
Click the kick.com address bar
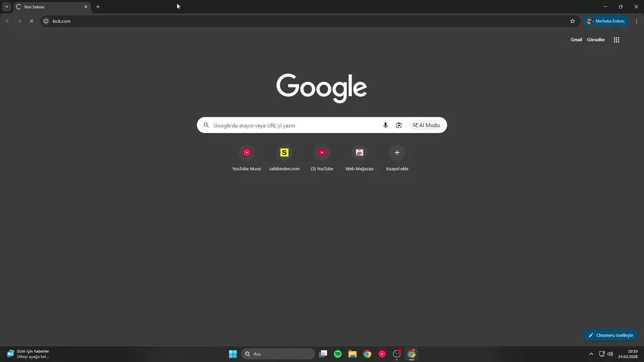point(309,21)
